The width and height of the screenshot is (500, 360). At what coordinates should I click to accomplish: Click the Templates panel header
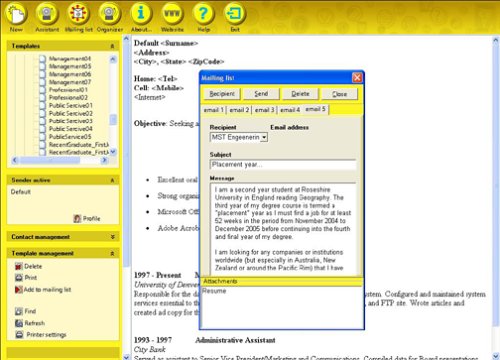[63, 46]
